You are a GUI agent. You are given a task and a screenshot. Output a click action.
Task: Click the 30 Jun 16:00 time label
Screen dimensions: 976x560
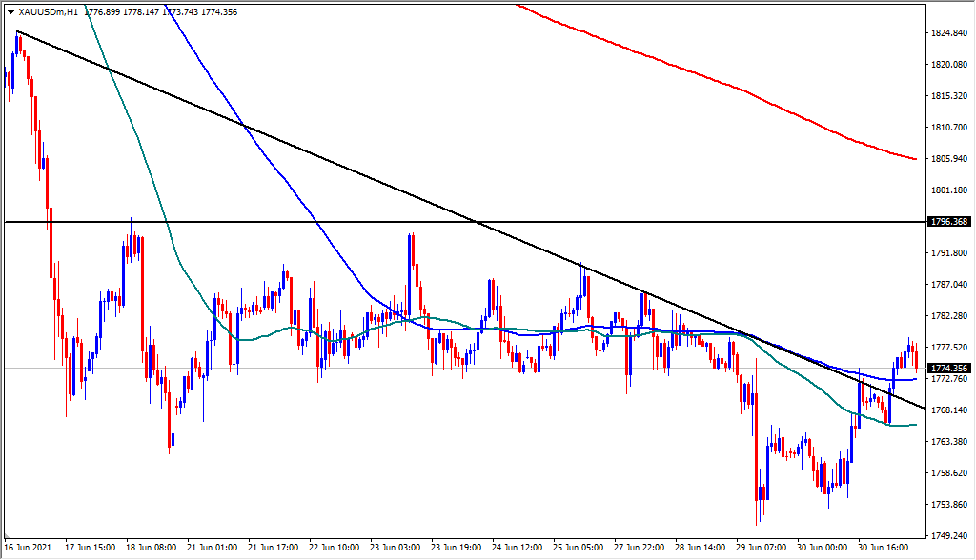[884, 548]
